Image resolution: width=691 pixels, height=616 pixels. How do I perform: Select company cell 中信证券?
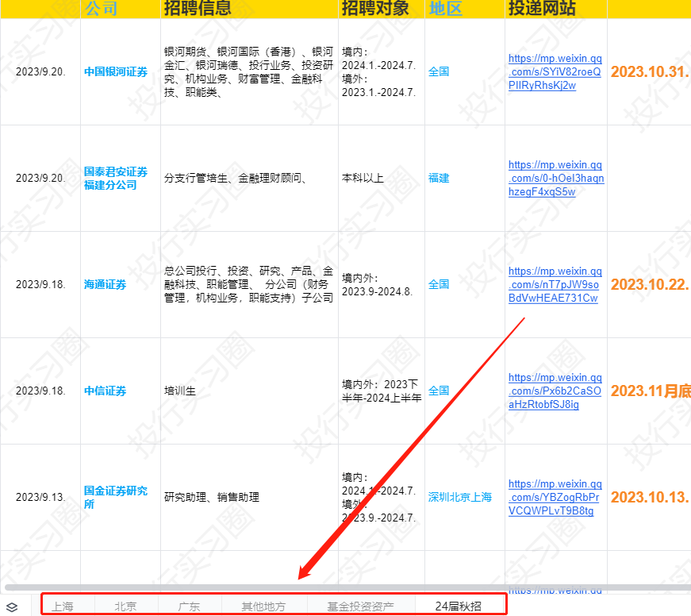point(121,391)
